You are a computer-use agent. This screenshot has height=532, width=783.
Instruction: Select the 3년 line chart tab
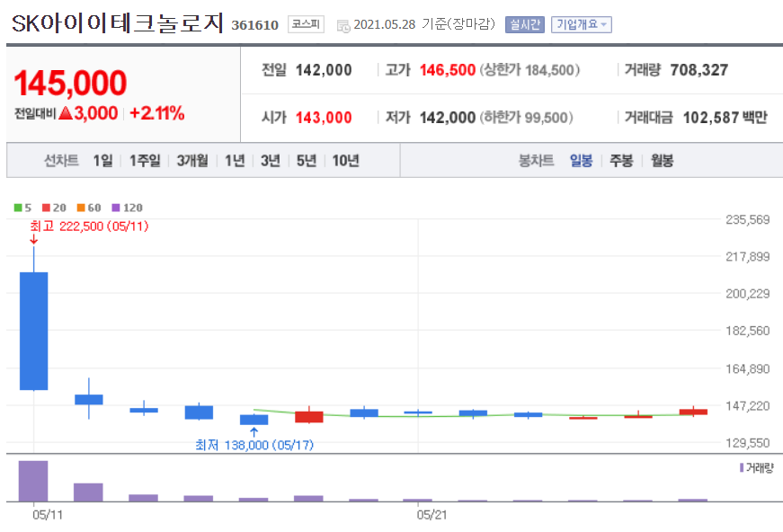271,161
